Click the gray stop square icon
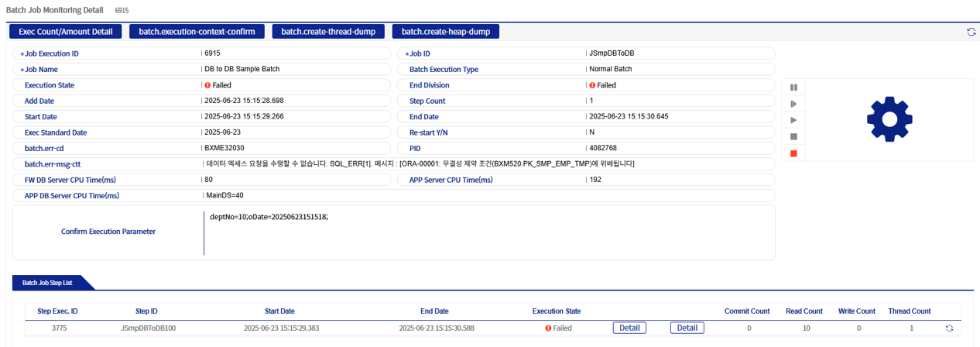 [x=793, y=136]
